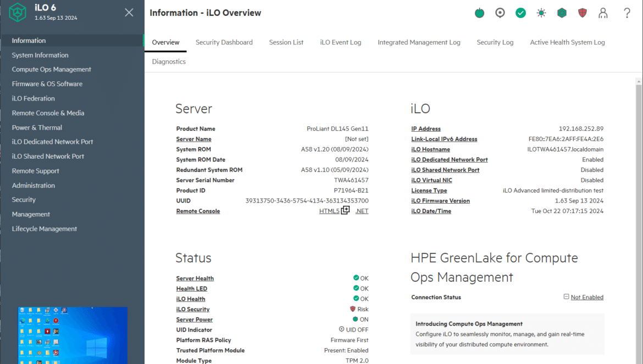Close the navigation sidebar with X
Viewport: 643px width, 364px height.
click(x=129, y=13)
